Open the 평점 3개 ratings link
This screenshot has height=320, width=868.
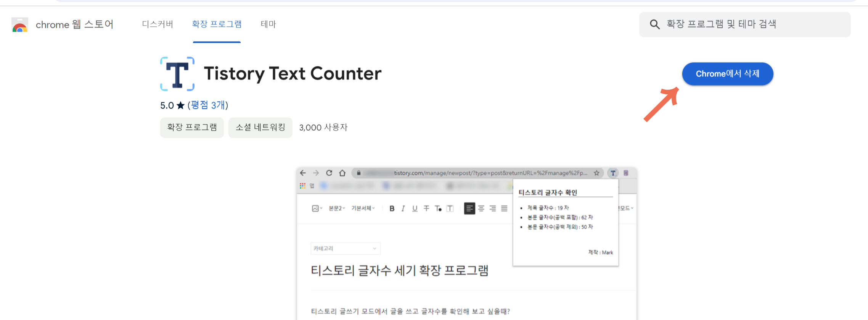click(208, 105)
